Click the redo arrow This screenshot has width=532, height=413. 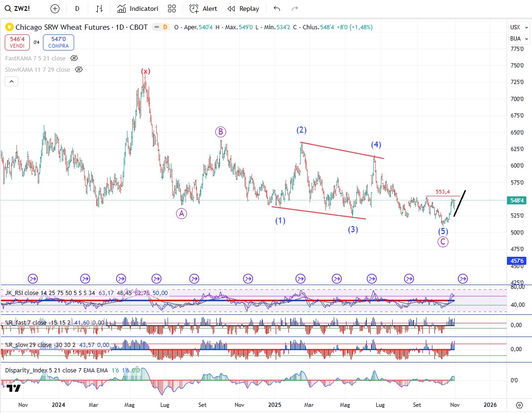(295, 8)
